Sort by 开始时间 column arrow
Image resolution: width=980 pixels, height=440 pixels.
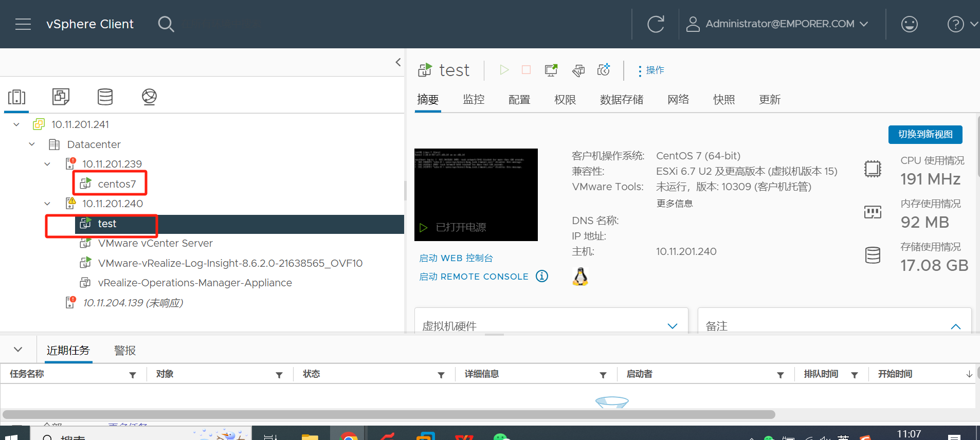[x=969, y=374]
